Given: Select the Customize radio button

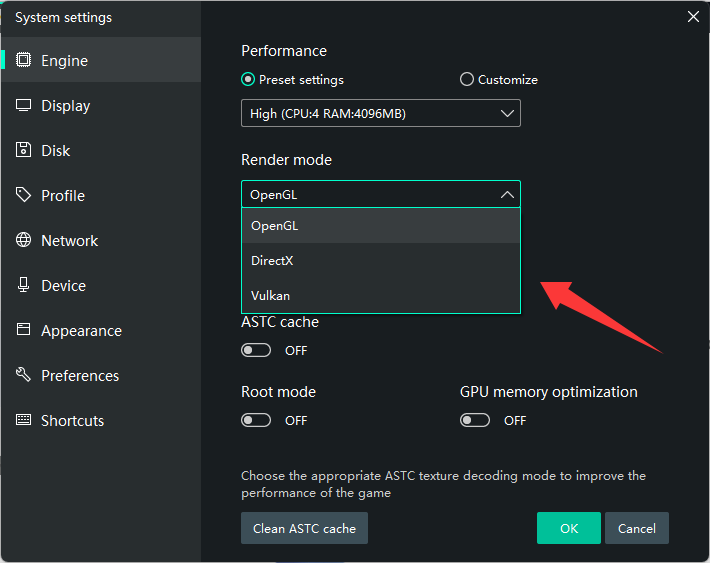Looking at the screenshot, I should pyautogui.click(x=467, y=80).
